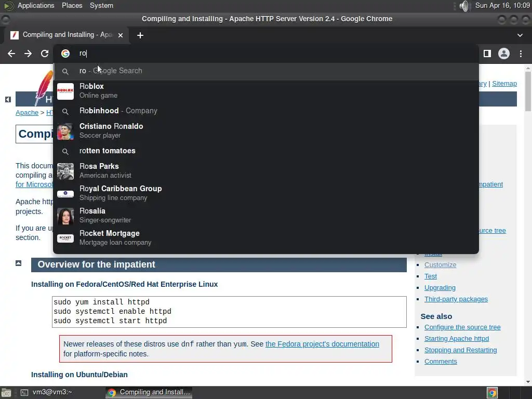Click the browser forward arrow
The image size is (532, 399).
(x=28, y=54)
